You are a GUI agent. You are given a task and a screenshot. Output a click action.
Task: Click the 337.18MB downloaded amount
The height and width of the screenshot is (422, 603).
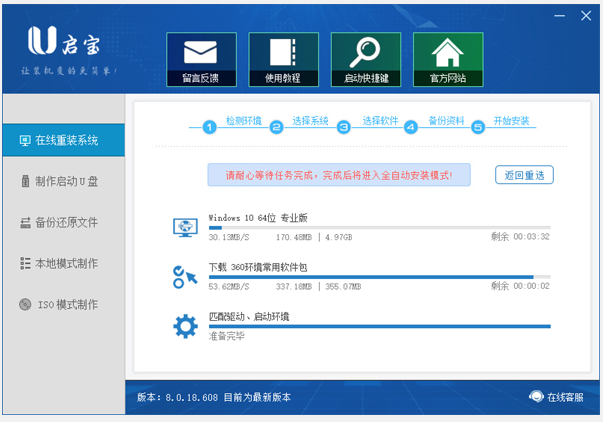tap(294, 286)
